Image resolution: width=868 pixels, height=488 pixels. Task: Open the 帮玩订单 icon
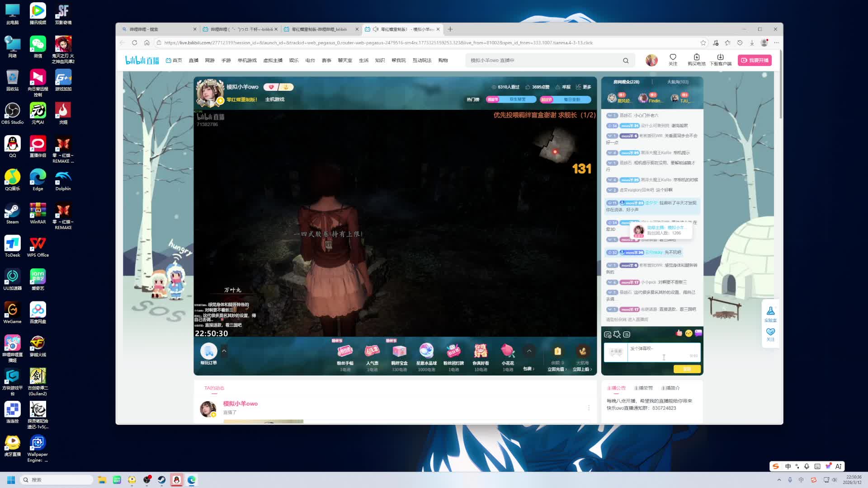click(x=208, y=352)
